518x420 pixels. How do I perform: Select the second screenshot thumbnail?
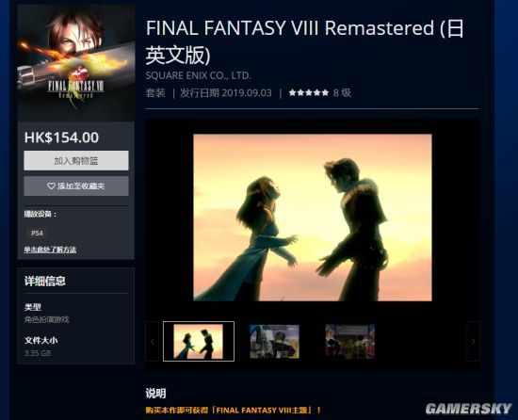(x=274, y=342)
